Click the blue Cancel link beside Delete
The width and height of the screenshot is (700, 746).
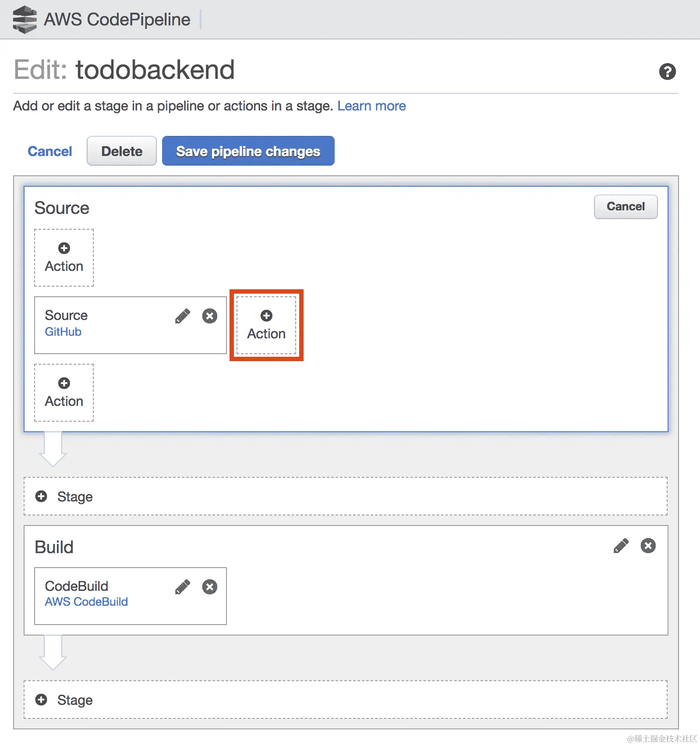pos(50,151)
